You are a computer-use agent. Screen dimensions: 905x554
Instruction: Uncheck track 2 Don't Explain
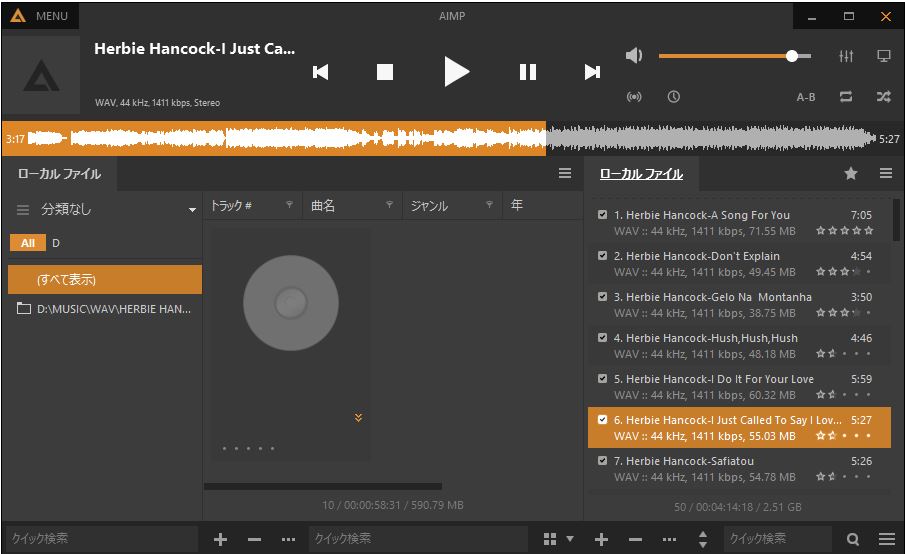(x=602, y=256)
